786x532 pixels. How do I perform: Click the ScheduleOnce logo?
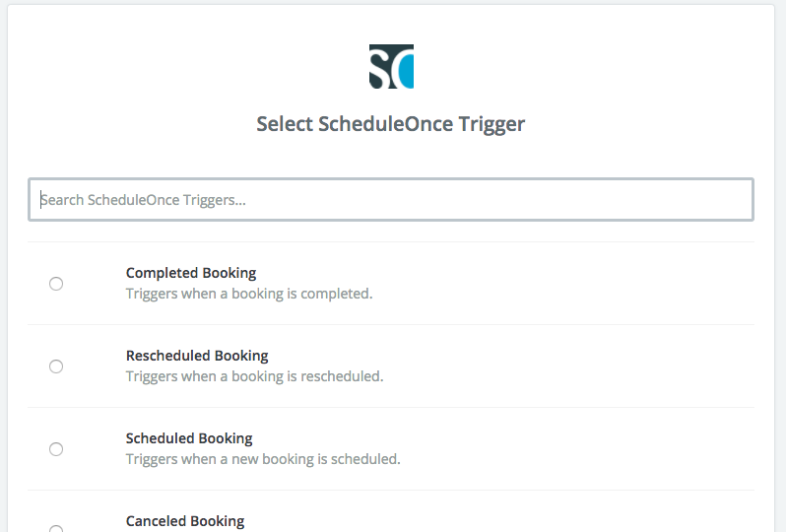coord(391,66)
